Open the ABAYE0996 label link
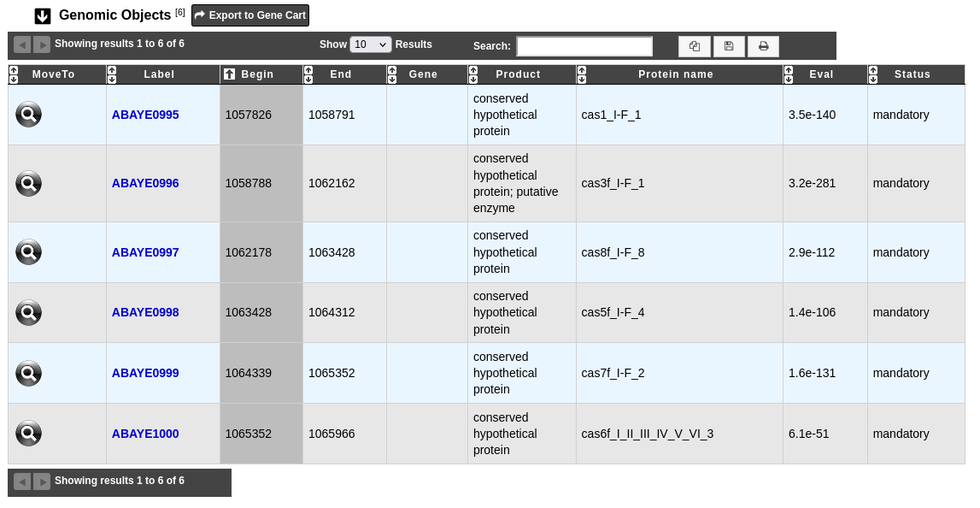This screenshot has width=980, height=508. pyautogui.click(x=145, y=183)
